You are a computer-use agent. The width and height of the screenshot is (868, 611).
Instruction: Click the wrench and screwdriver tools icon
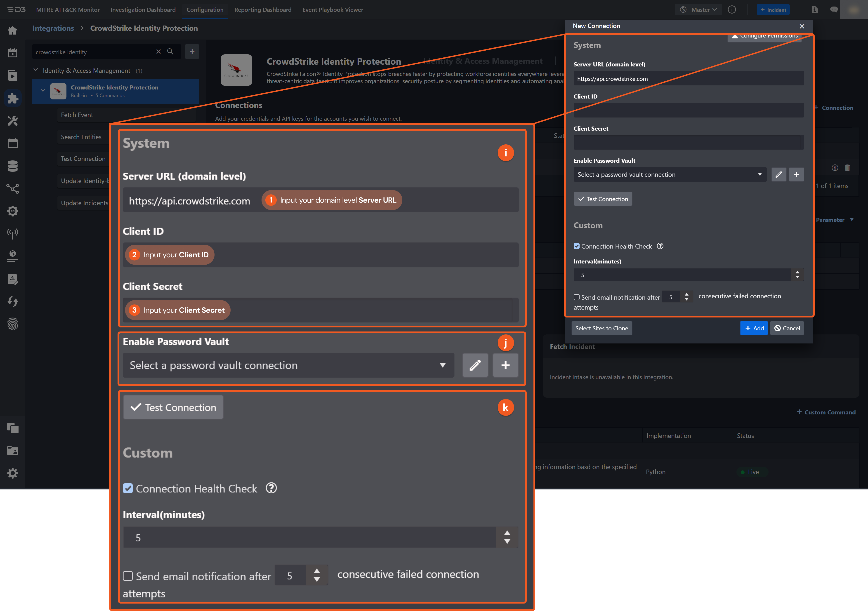coord(12,121)
